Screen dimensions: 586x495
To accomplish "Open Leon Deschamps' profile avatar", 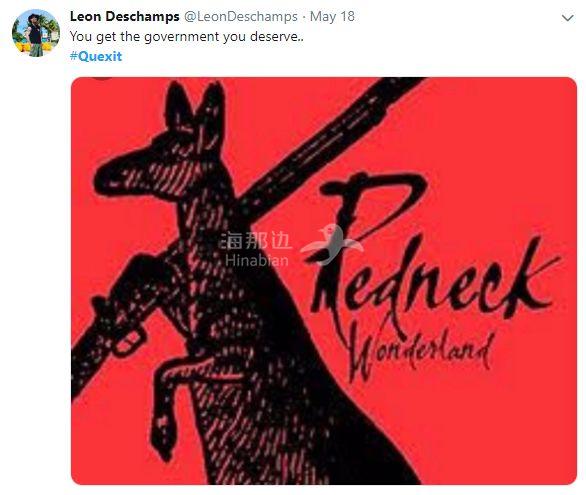I will point(36,33).
